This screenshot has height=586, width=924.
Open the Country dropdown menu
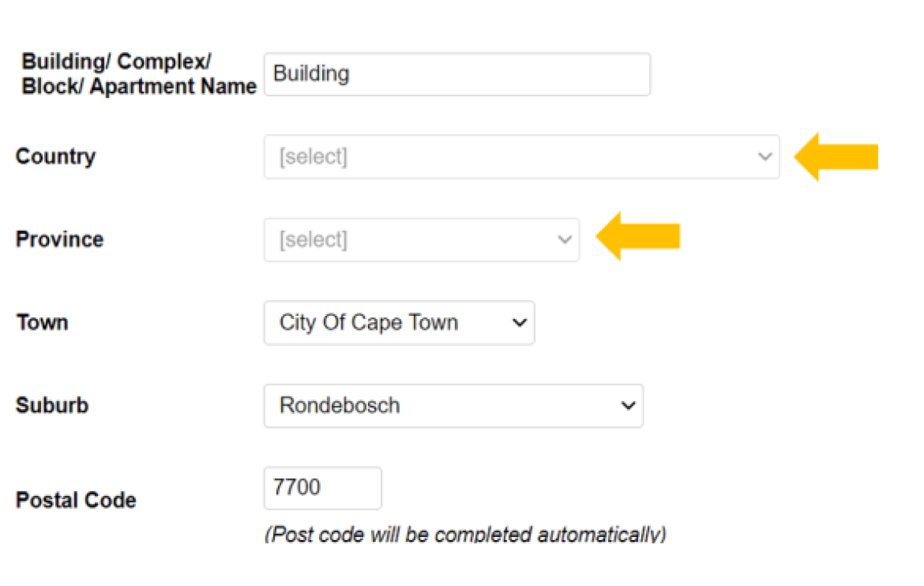(522, 157)
